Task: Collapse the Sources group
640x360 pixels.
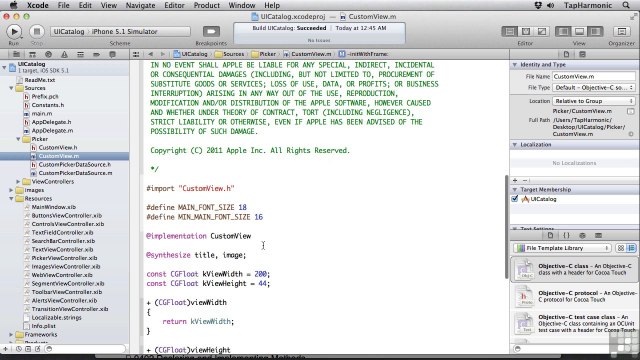Action: [x=11, y=88]
